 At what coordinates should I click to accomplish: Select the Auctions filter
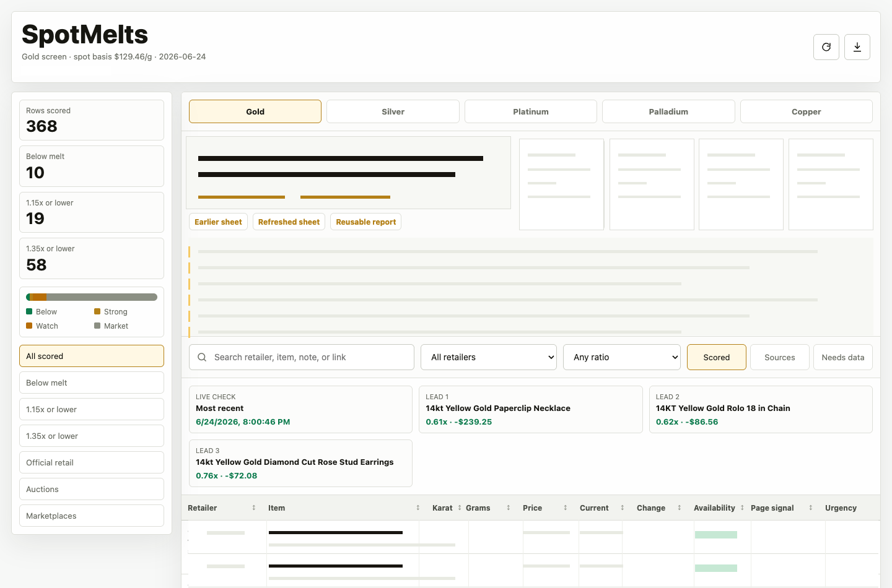(92, 489)
